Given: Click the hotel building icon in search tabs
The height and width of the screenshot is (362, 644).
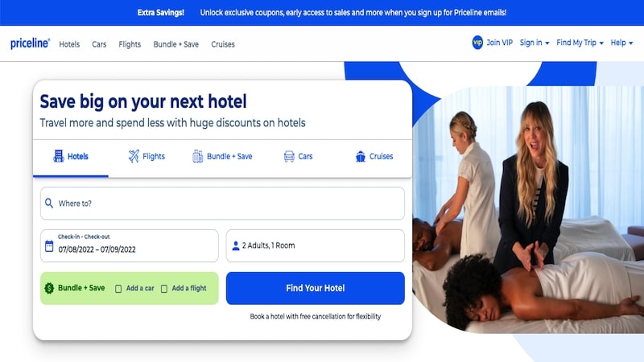Looking at the screenshot, I should click(x=59, y=156).
